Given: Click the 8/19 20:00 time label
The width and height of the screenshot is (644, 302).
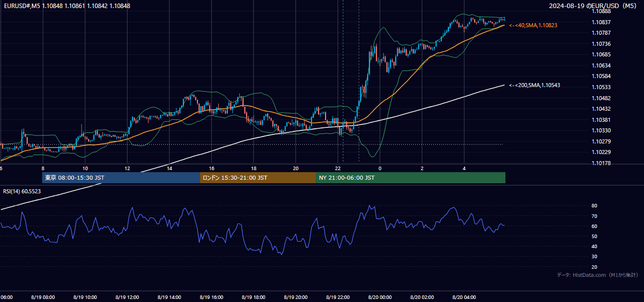Looking at the screenshot, I should 295,297.
